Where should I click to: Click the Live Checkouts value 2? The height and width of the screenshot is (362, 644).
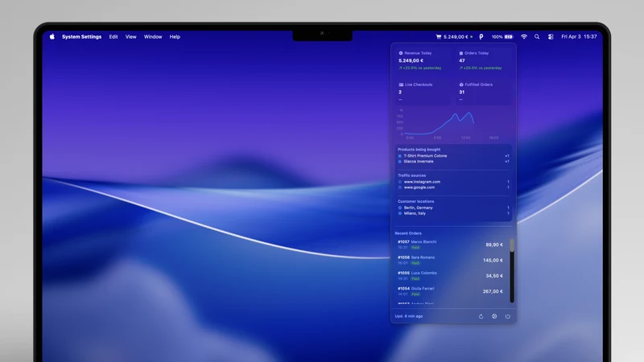(x=400, y=92)
